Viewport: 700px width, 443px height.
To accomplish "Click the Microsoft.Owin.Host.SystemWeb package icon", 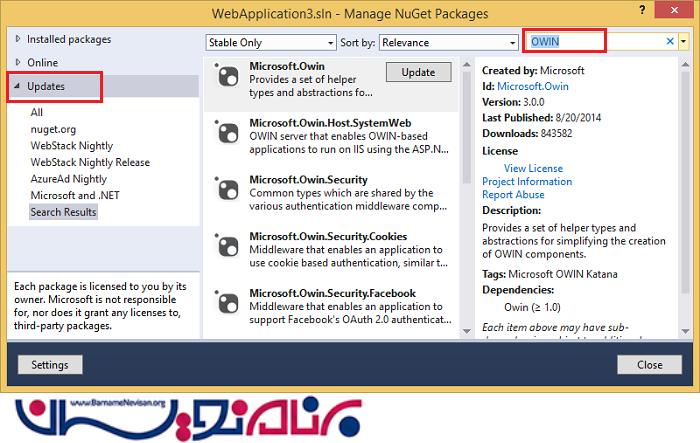I will point(227,134).
